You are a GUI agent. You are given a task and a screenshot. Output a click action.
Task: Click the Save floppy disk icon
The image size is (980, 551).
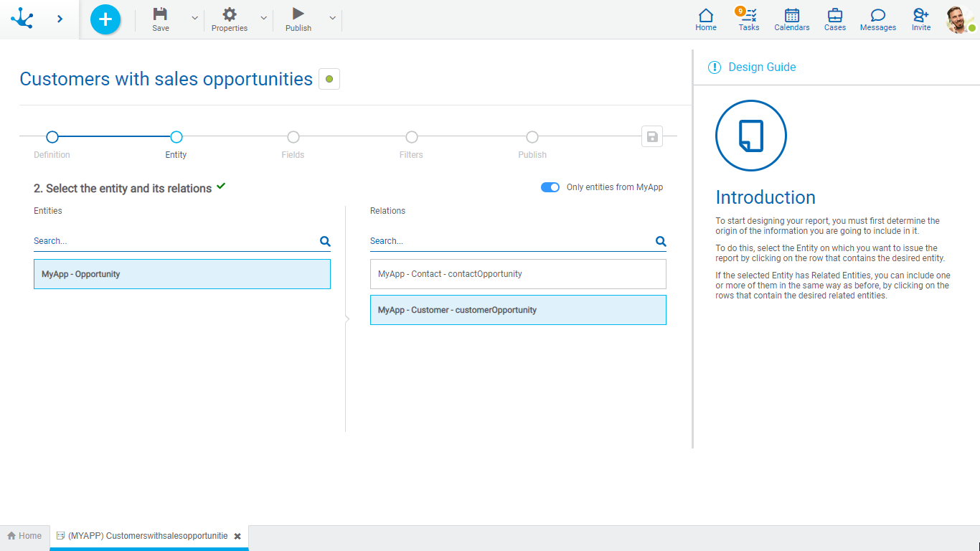[x=161, y=14]
